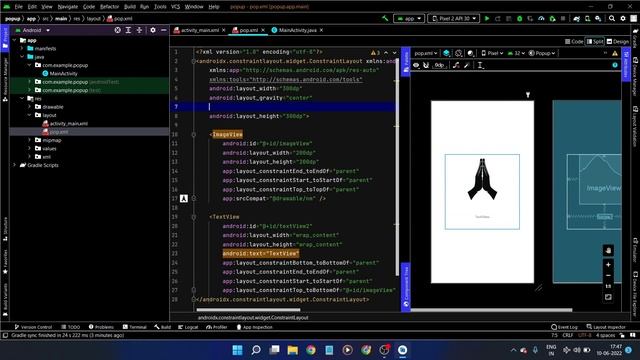Open the Pixel 2 API 30 device dropdown
This screenshot has height=360, width=640.
coord(453,18)
